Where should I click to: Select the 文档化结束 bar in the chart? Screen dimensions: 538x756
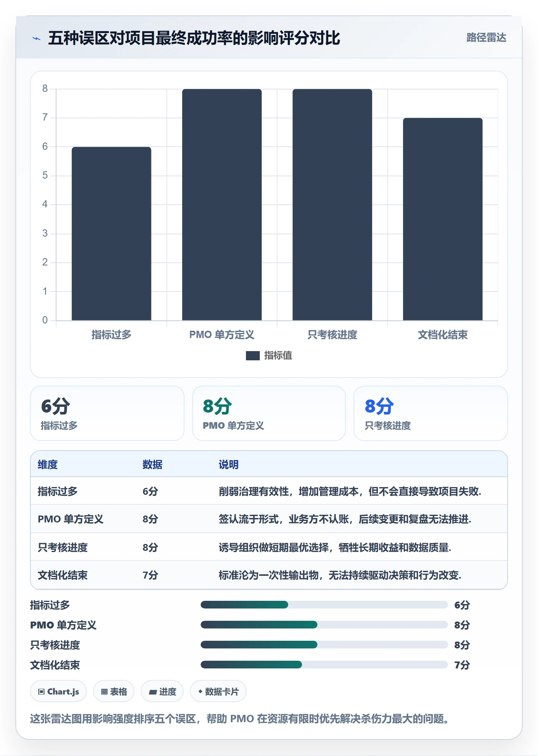click(443, 219)
